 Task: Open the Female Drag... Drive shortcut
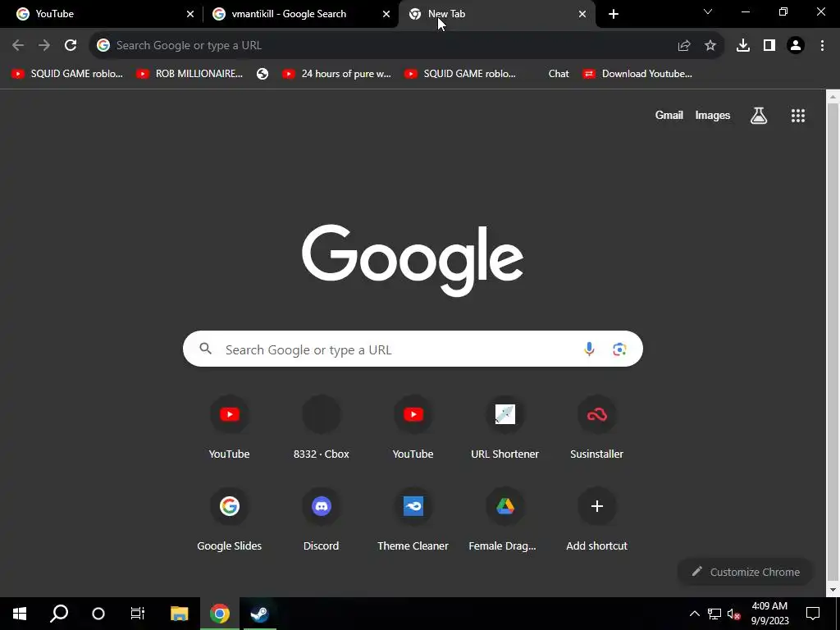click(504, 519)
